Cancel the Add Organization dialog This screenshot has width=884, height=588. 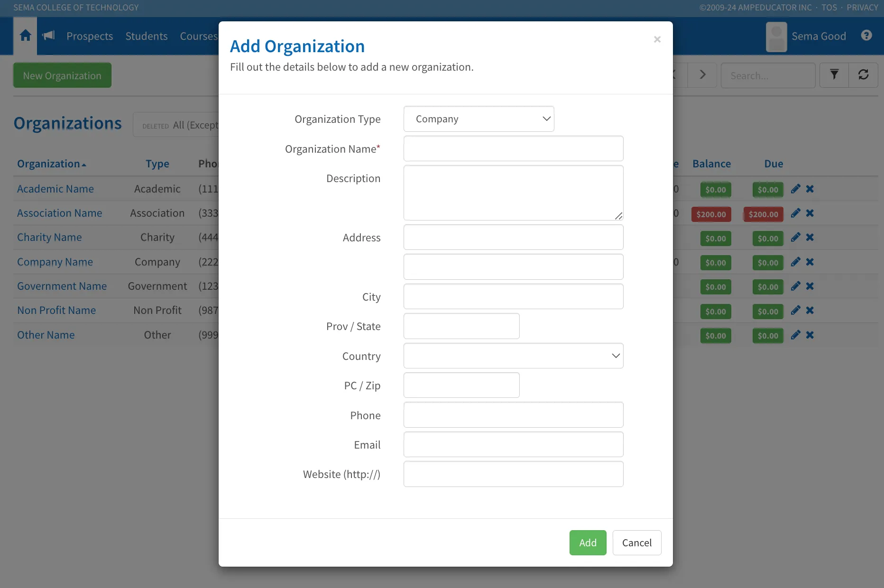637,542
